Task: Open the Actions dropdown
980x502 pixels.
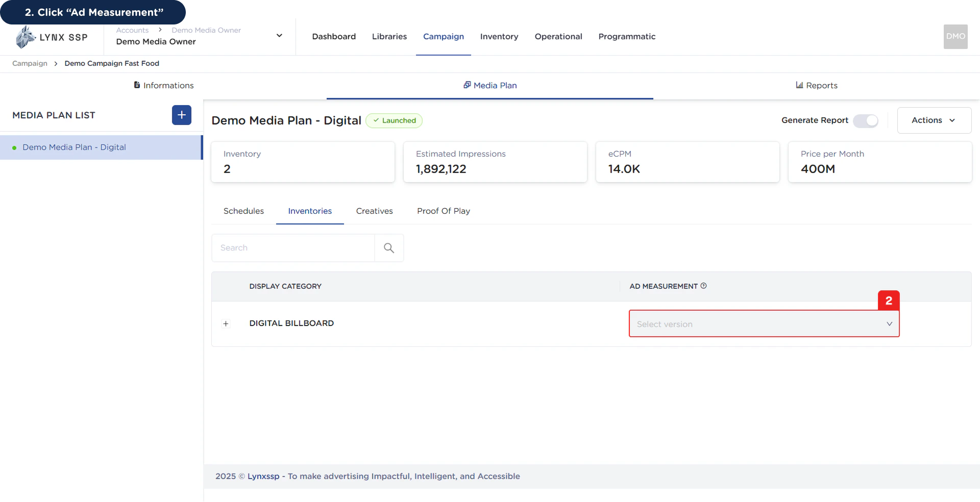Action: pos(934,120)
